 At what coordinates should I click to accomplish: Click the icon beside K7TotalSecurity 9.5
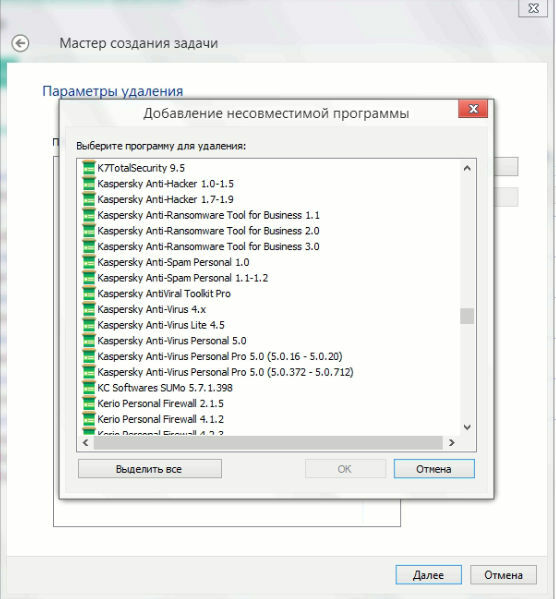coord(89,168)
